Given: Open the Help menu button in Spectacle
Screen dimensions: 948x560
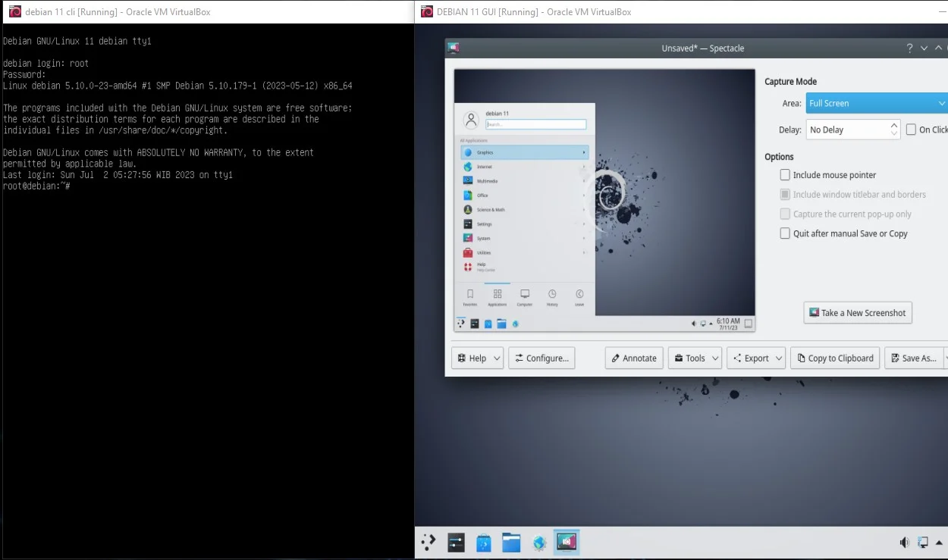Looking at the screenshot, I should (x=477, y=358).
